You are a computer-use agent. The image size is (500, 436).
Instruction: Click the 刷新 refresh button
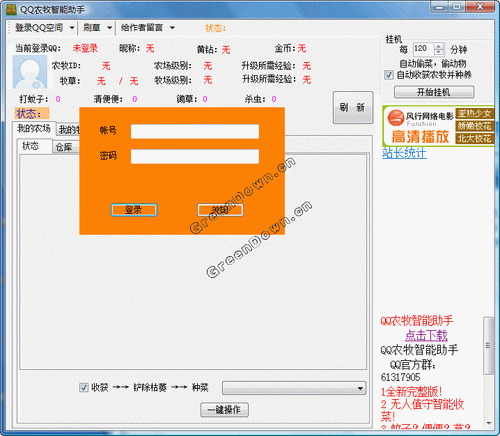click(353, 107)
